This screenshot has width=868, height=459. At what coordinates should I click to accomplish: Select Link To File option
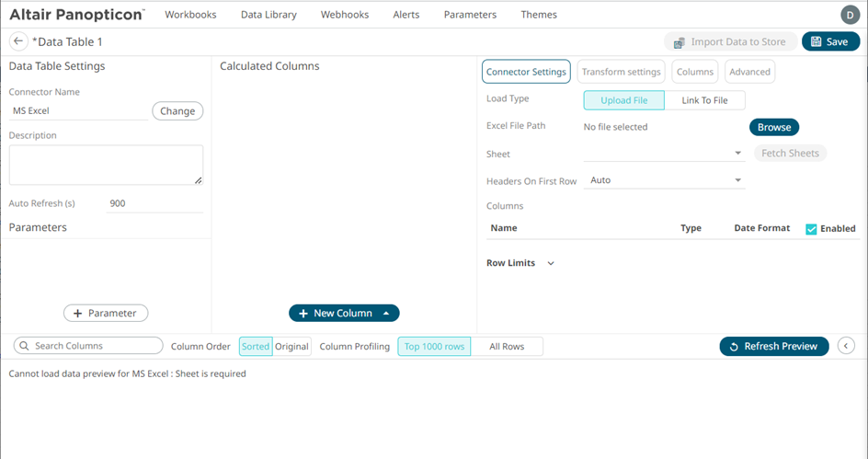coord(704,100)
